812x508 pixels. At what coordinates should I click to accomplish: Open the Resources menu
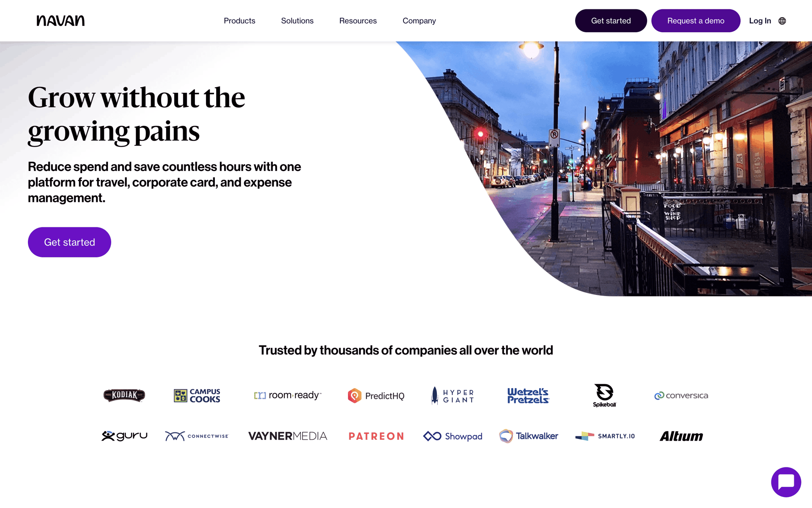point(358,21)
